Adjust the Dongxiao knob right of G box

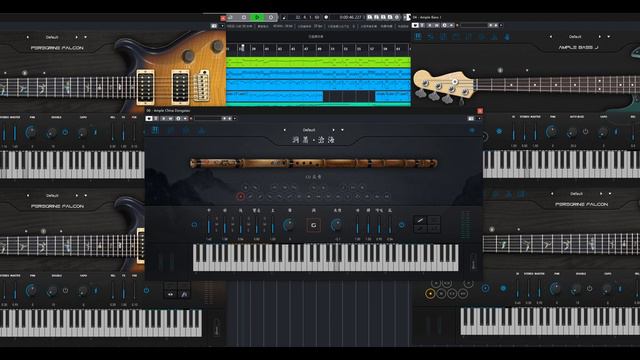336,224
